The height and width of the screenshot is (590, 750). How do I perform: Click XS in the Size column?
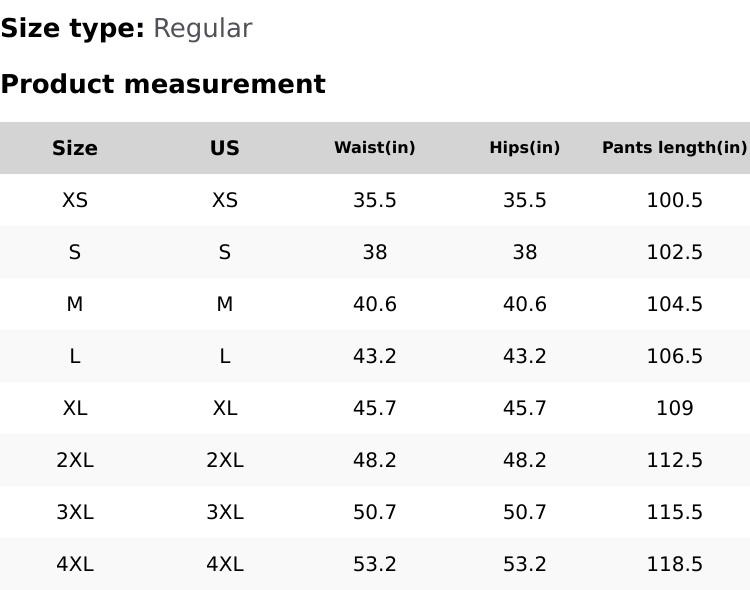(x=75, y=200)
